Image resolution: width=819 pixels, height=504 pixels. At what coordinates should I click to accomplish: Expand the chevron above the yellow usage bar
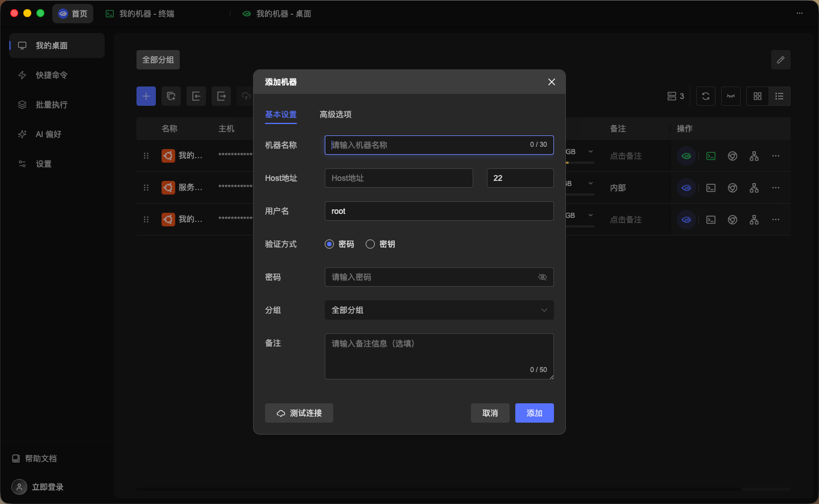(x=591, y=151)
